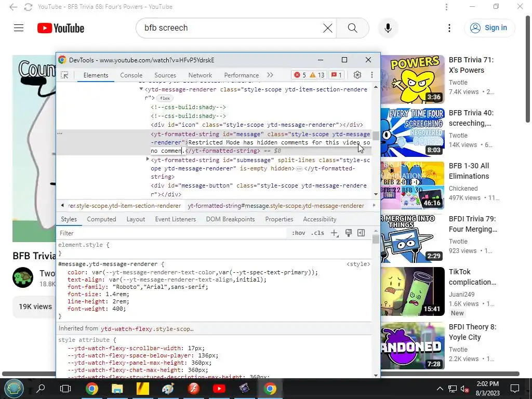Run search with the magnifier button
This screenshot has height=399, width=532.
coord(353,28)
